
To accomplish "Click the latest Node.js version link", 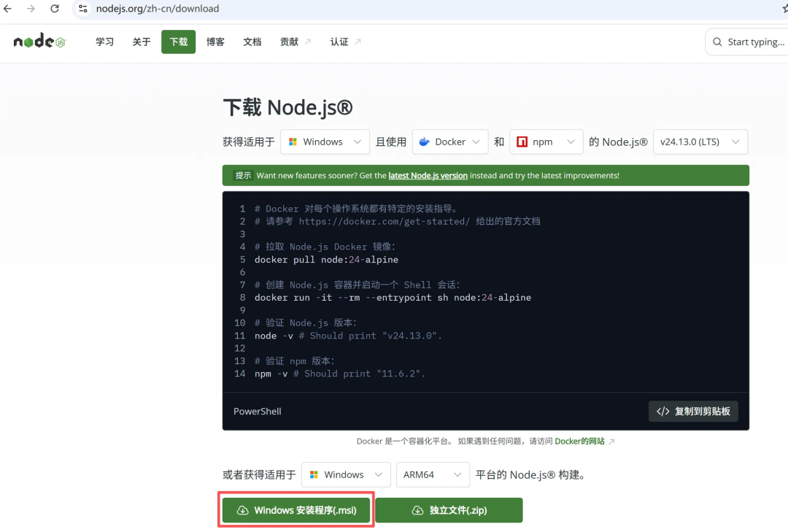I will coord(428,176).
